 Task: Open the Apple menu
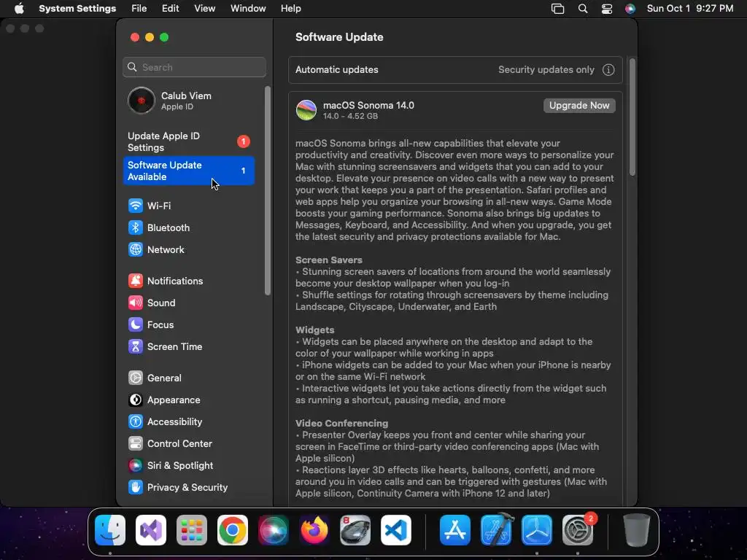tap(19, 9)
